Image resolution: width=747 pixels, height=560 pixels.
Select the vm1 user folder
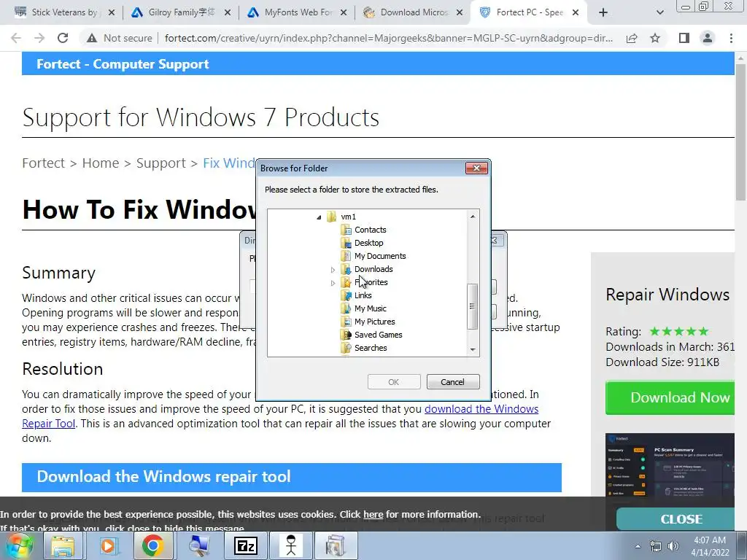coord(348,217)
